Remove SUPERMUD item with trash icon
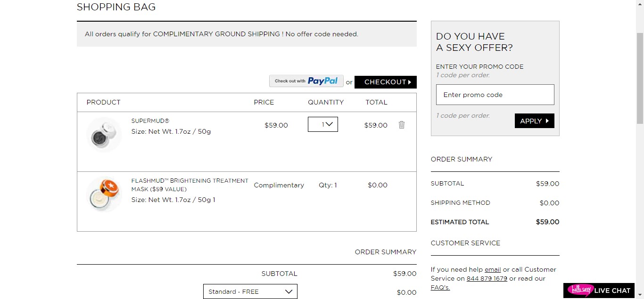Image resolution: width=644 pixels, height=299 pixels. [402, 125]
